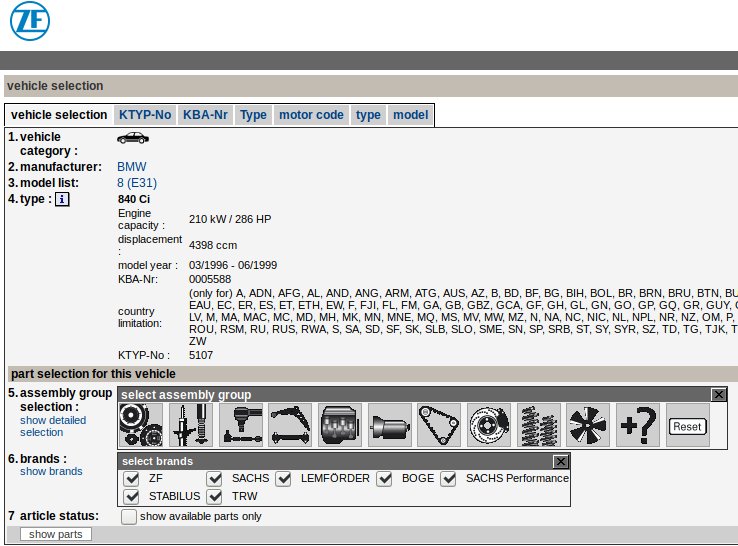
Task: Toggle the LEMFÖRDER brand checkbox
Action: tap(285, 478)
